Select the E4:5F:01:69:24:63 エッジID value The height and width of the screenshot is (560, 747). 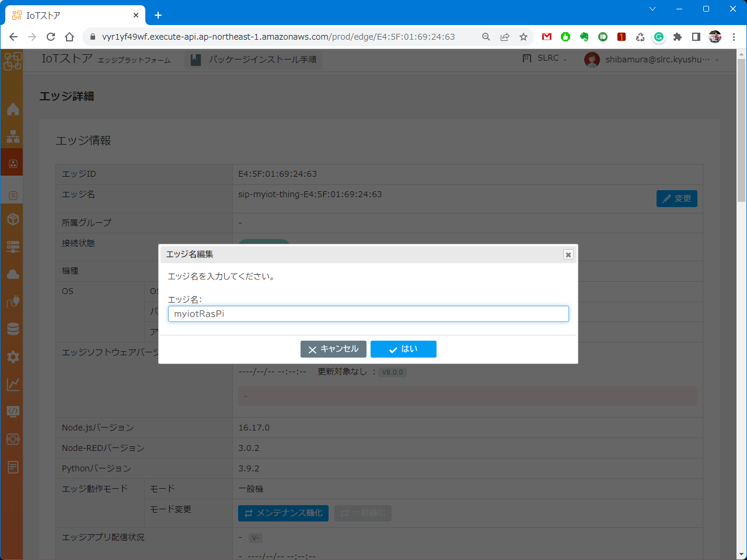278,174
